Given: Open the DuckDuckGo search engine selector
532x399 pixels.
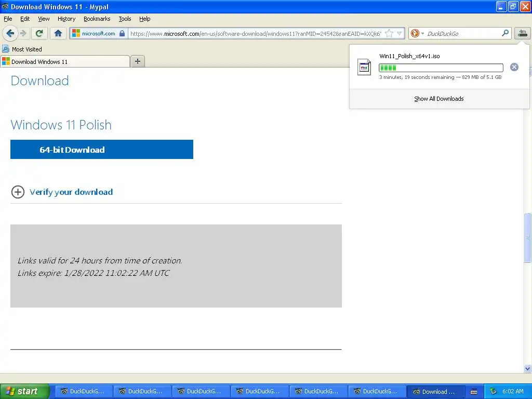Looking at the screenshot, I should click(417, 33).
